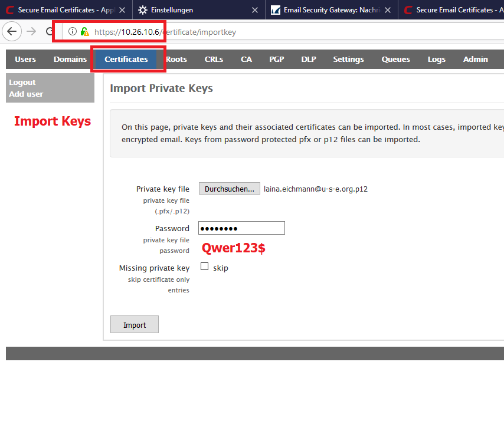The image size is (504, 421).
Task: Open the PGP navigation item
Action: (x=276, y=59)
